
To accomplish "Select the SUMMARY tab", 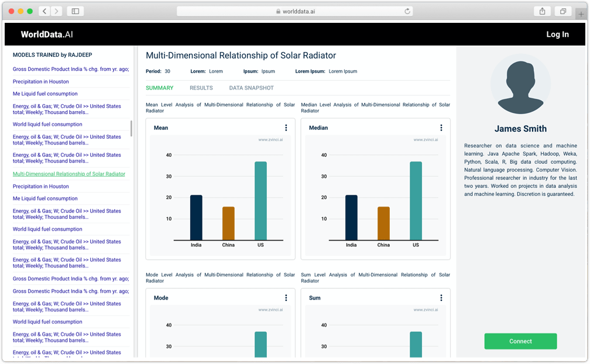I will click(x=159, y=87).
